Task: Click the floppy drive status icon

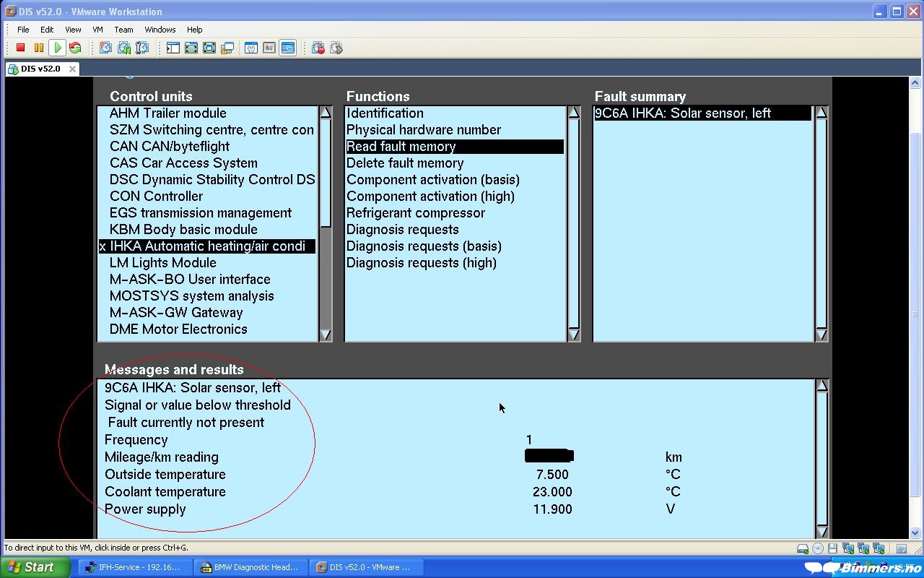Action: (x=832, y=549)
